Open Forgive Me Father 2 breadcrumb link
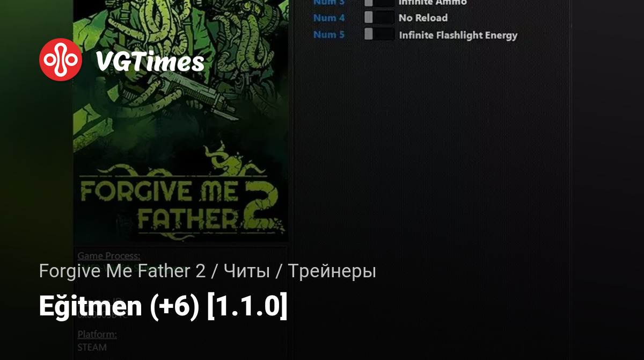Screen dimensions: 644x360 coord(122,271)
